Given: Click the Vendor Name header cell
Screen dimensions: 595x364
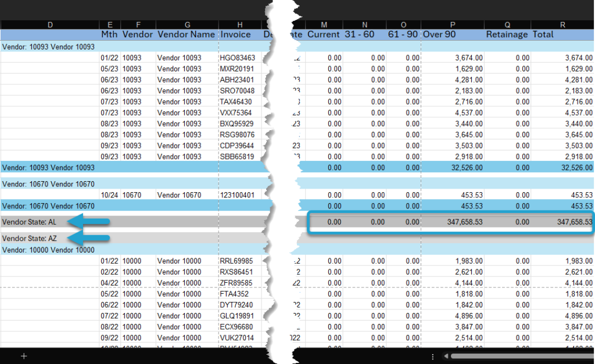Looking at the screenshot, I should 187,34.
